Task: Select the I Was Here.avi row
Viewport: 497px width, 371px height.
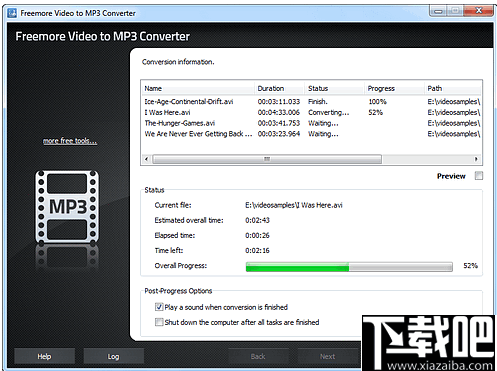Action: click(311, 112)
